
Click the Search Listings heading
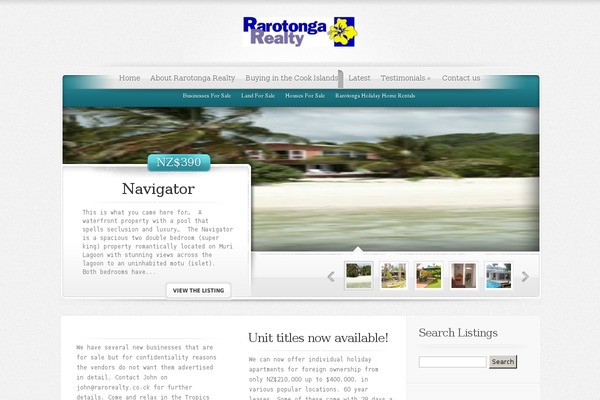pyautogui.click(x=458, y=333)
